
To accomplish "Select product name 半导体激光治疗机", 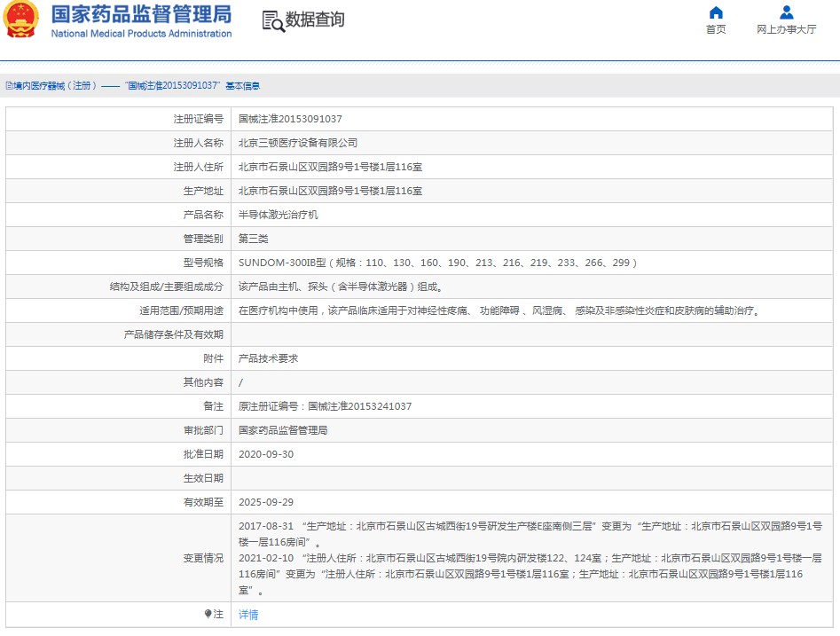I will [278, 215].
